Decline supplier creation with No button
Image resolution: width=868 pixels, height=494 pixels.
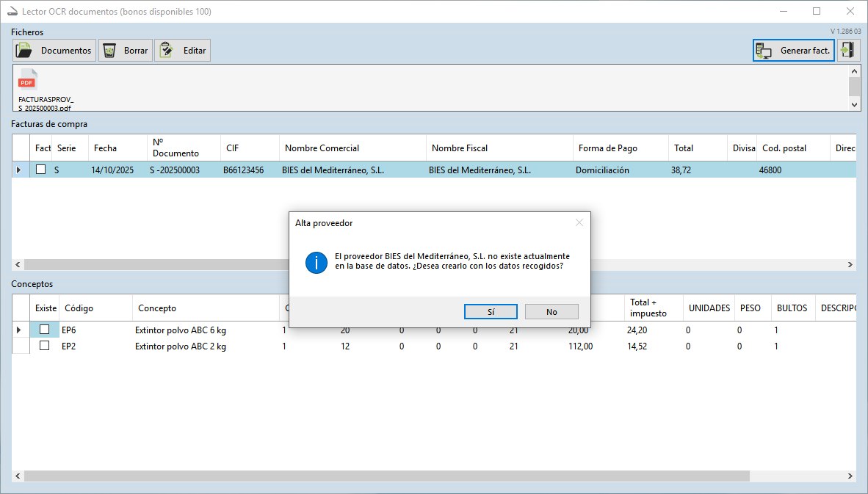(551, 311)
